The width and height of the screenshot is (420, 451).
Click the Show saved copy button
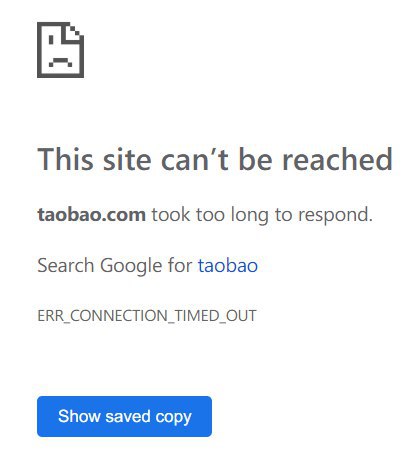tap(124, 416)
